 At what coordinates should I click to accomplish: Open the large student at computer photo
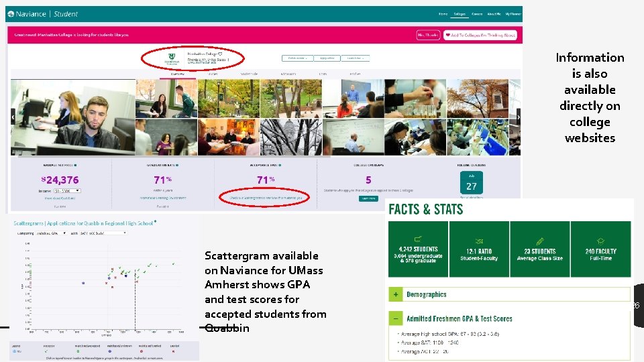point(73,117)
